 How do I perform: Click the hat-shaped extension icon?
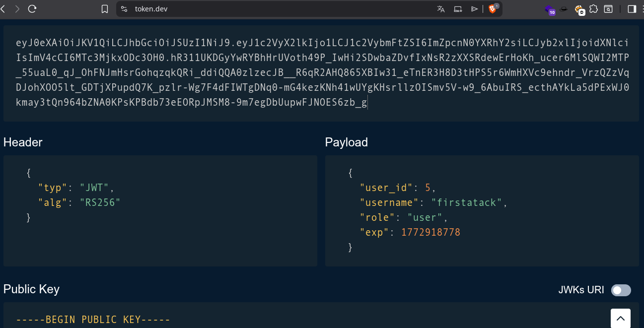pyautogui.click(x=564, y=9)
